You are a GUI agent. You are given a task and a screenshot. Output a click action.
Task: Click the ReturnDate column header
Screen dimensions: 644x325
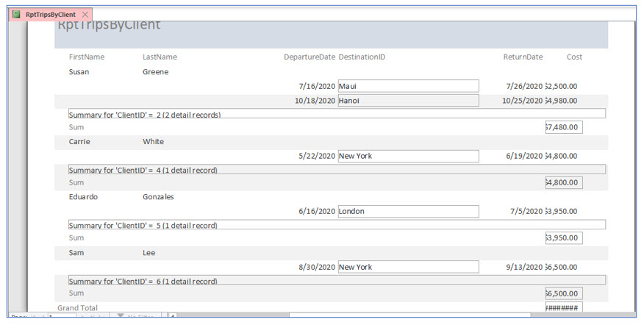click(x=523, y=57)
